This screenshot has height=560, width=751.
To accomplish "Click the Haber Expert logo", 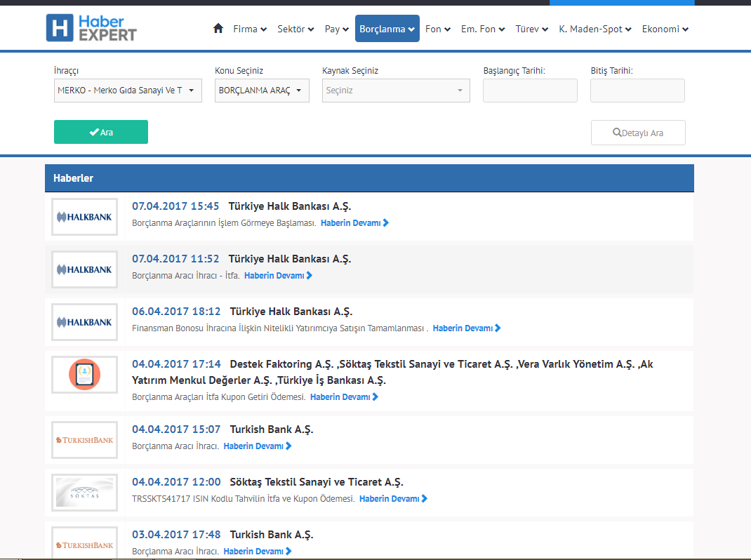I will point(91,28).
